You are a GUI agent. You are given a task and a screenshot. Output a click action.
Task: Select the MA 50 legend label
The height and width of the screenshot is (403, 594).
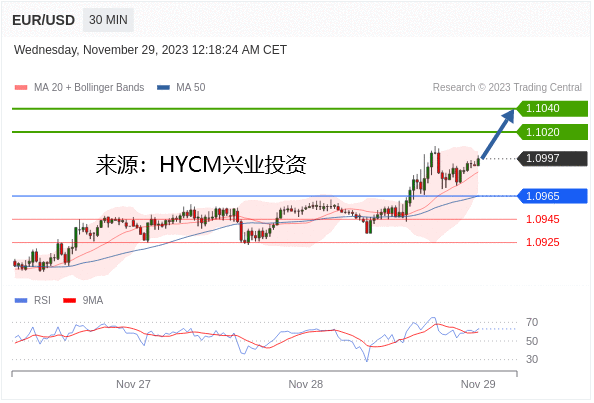pos(191,87)
